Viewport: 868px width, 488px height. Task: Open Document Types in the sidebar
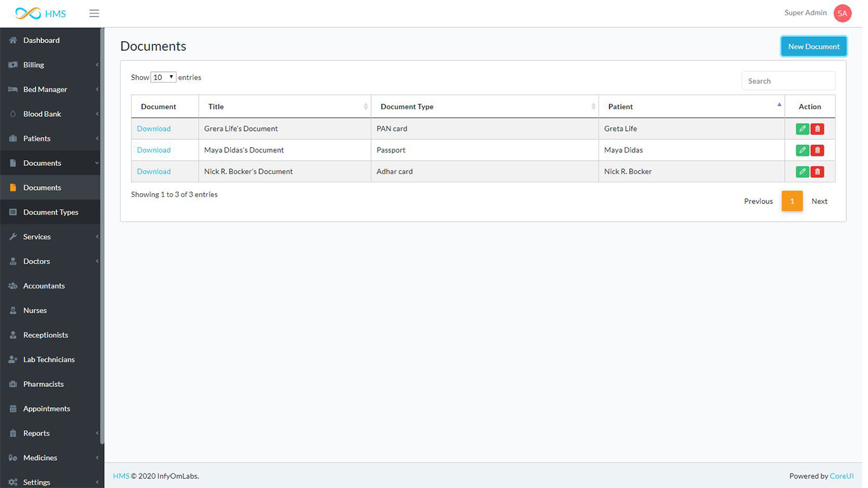51,212
